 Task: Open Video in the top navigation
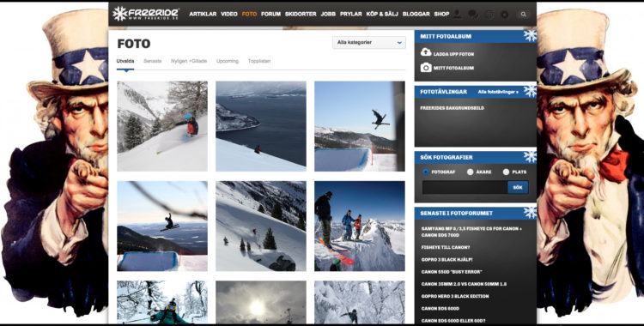pyautogui.click(x=229, y=14)
